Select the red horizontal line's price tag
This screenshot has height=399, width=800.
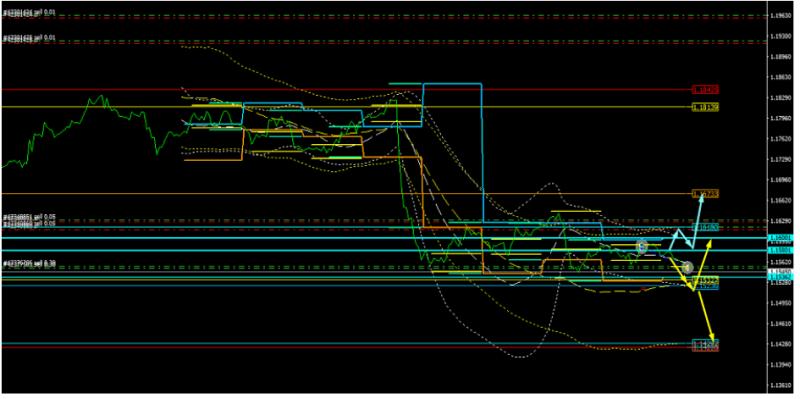pyautogui.click(x=705, y=90)
